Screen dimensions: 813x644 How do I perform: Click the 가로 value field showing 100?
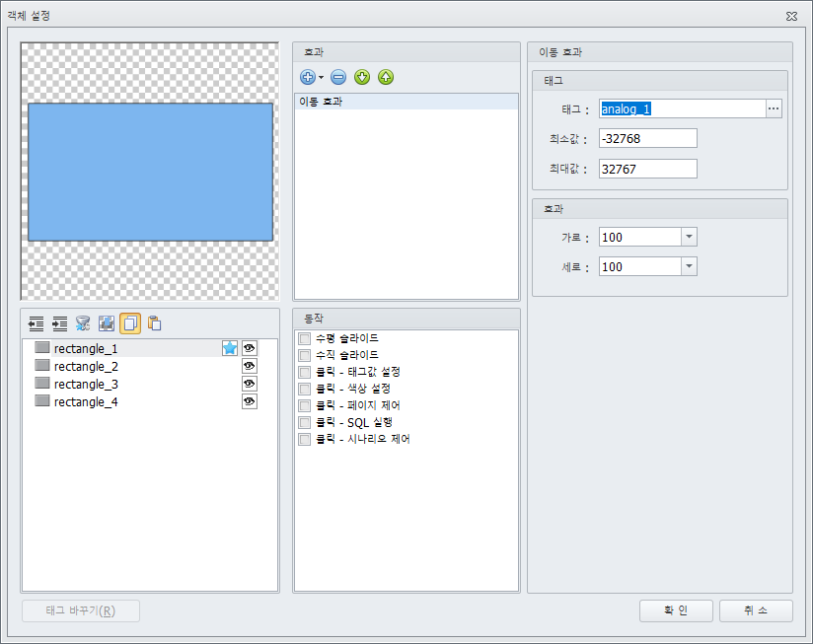639,237
